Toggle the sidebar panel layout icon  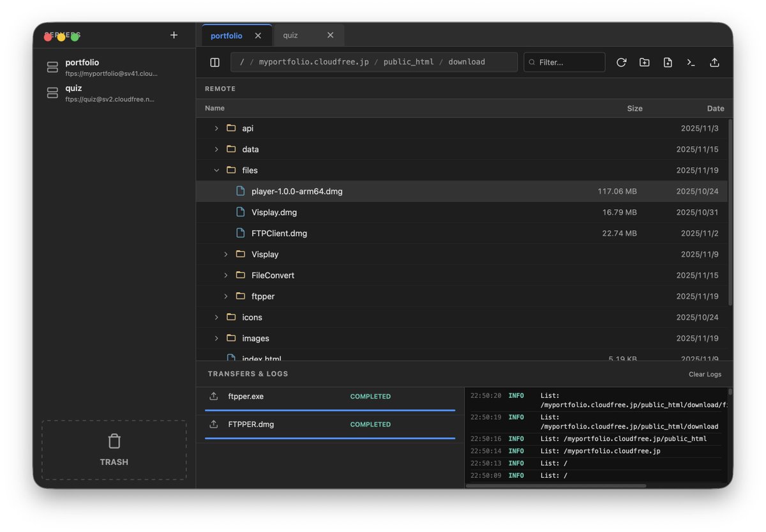pyautogui.click(x=215, y=62)
